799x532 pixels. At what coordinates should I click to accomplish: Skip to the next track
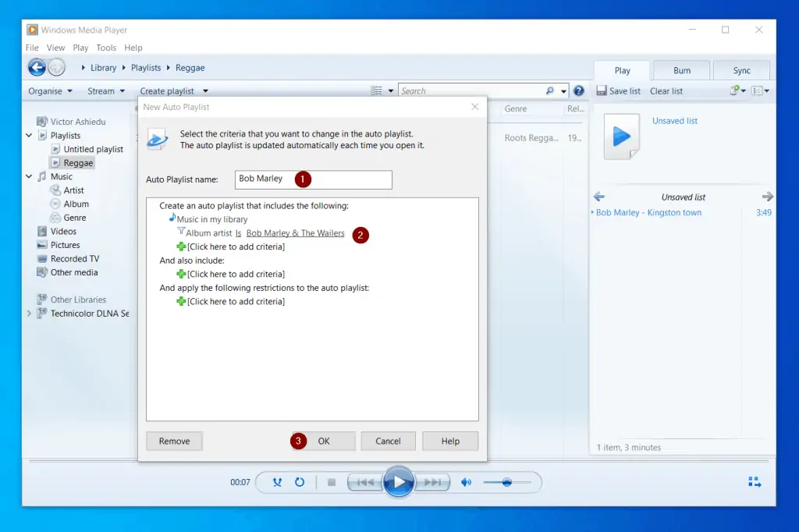coord(431,482)
